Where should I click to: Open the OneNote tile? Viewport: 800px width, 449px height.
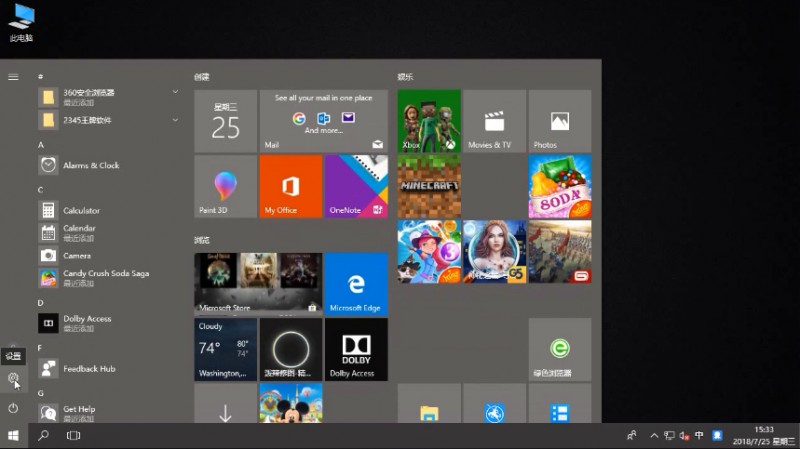click(x=356, y=186)
